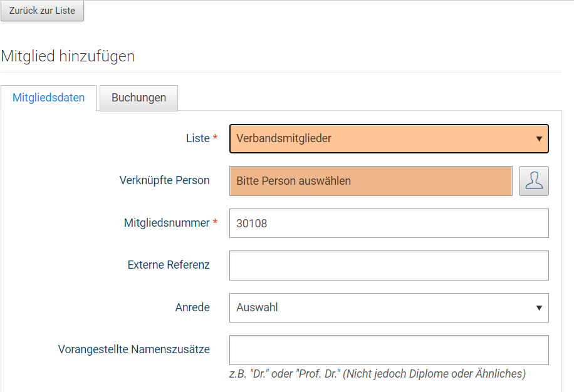Select the Mitgliedsdaten tab
The image size is (574, 392).
click(x=48, y=98)
